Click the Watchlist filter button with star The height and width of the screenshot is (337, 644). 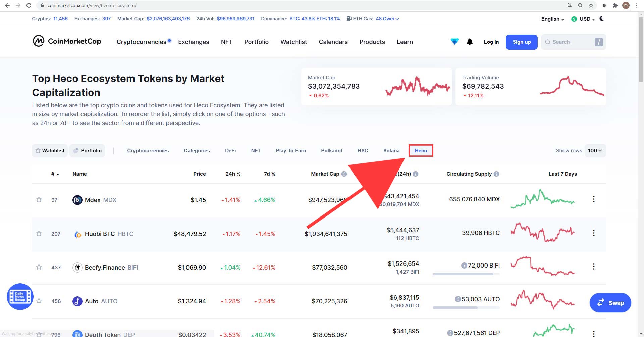coord(50,151)
